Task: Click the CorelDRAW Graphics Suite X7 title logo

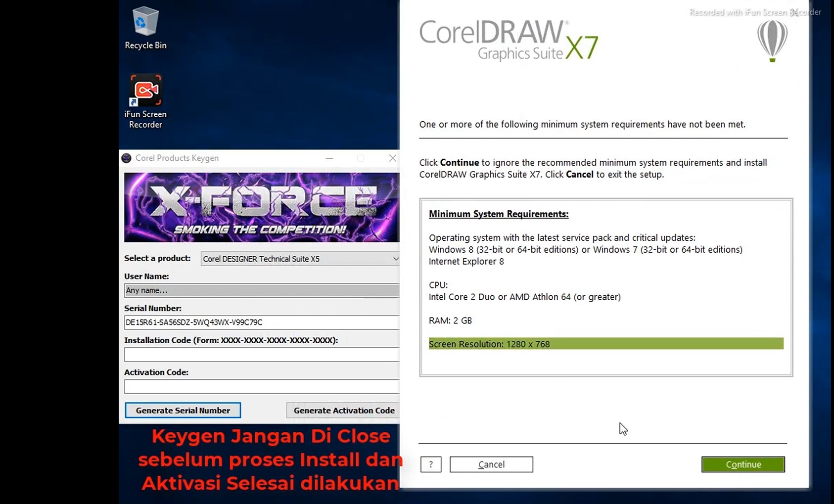Action: tap(509, 41)
